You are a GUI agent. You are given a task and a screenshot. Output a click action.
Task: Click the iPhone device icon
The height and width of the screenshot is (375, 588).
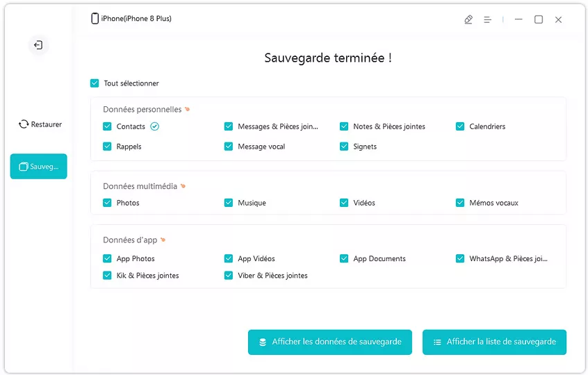(95, 19)
